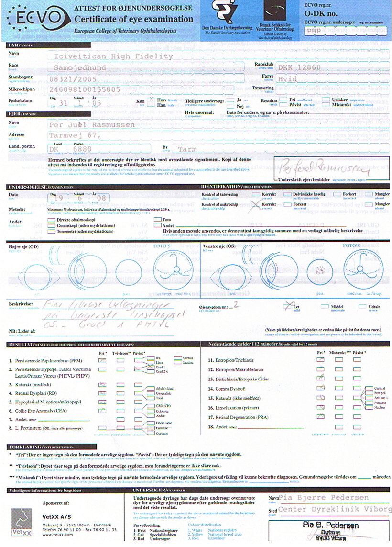Tick Påvist for Retinal Degeneration (PRA)
The height and width of the screenshot is (547, 392).
coord(357,417)
